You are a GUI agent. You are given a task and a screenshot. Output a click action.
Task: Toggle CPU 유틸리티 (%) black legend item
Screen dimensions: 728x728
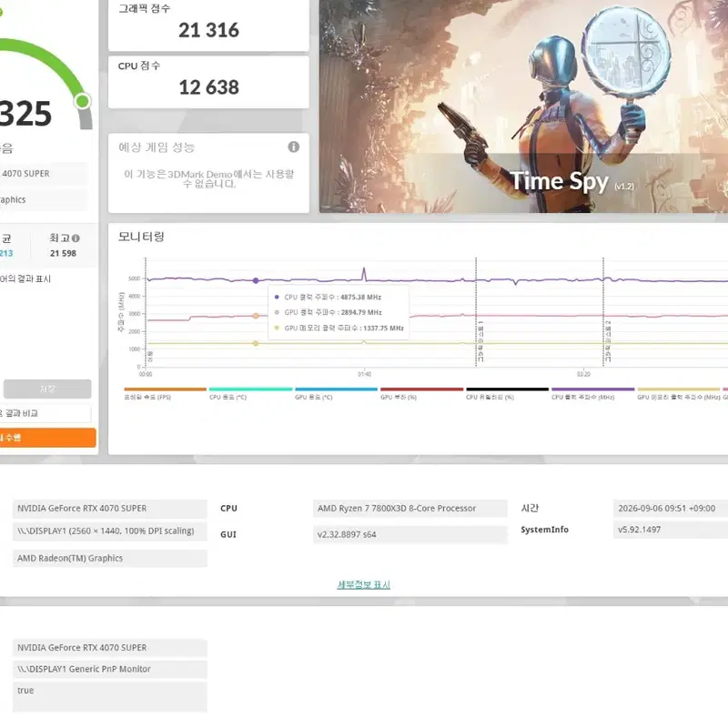tap(507, 394)
